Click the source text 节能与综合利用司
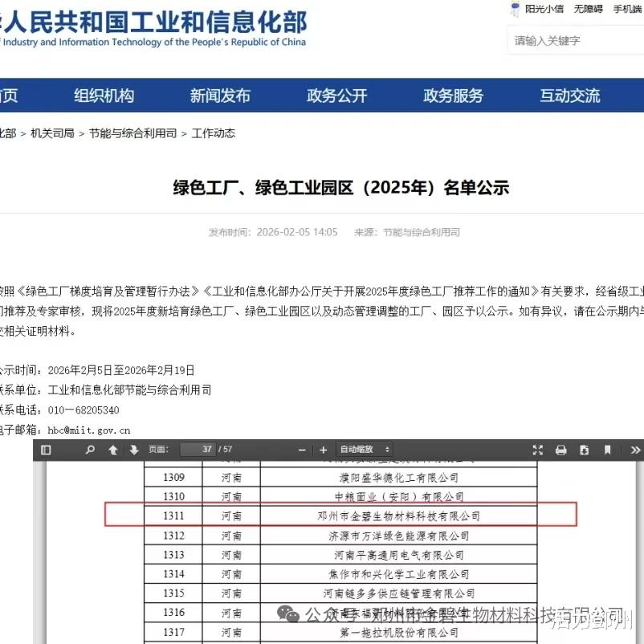 click(422, 232)
